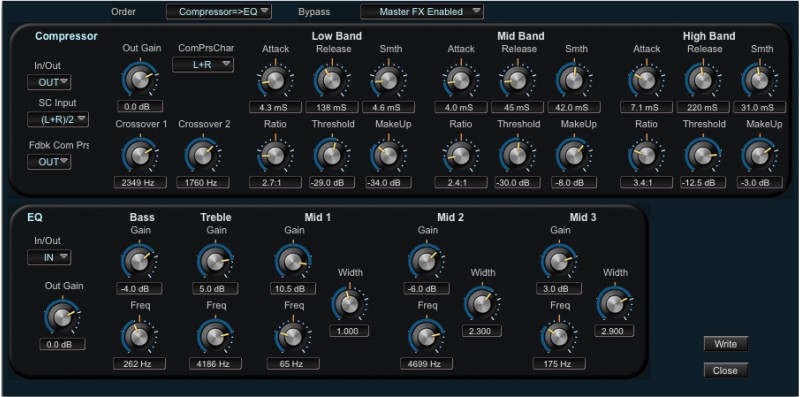
Task: Click the Mid Band Threshold knob
Action: (x=517, y=155)
